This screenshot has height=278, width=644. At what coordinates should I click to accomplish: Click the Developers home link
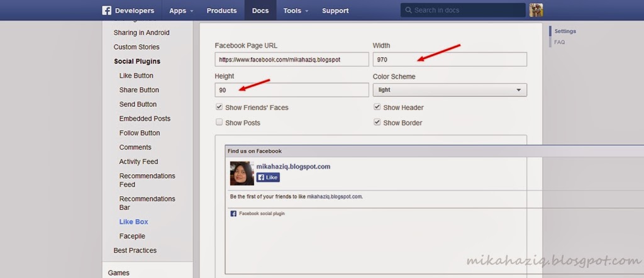135,11
